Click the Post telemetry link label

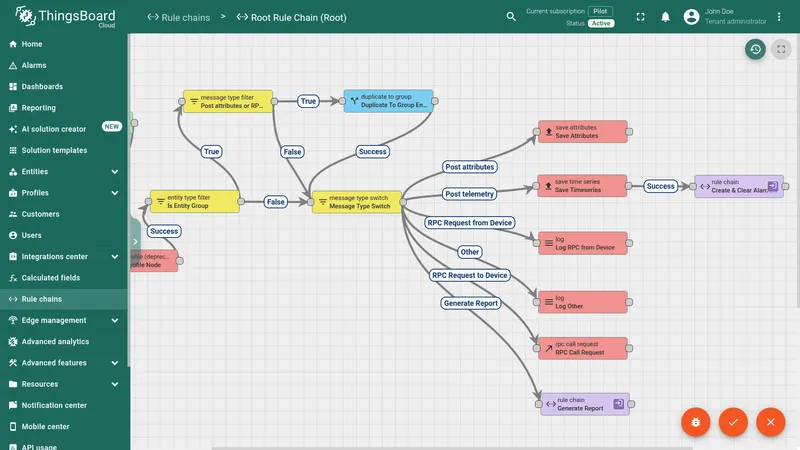469,194
